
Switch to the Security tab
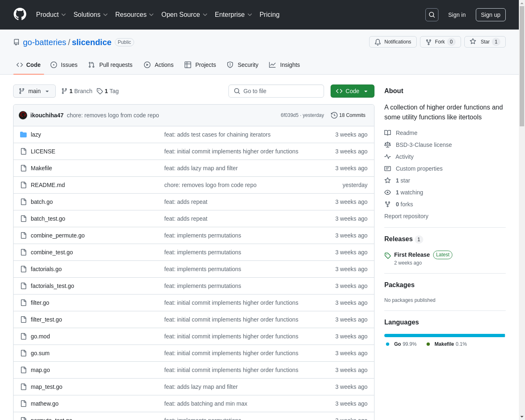click(243, 65)
